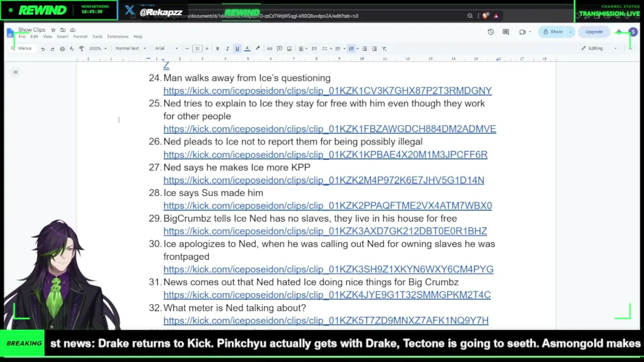
Task: Open the Editing mode dropdown
Action: [599, 49]
